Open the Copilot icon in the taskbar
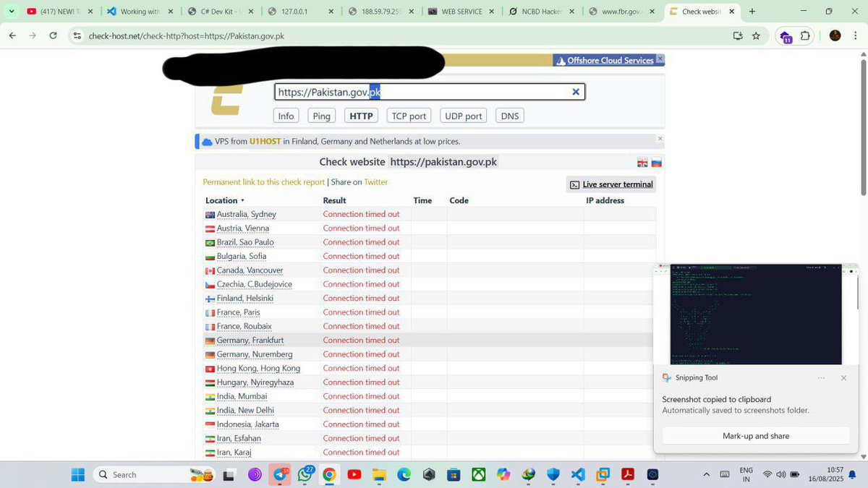 coord(503,475)
